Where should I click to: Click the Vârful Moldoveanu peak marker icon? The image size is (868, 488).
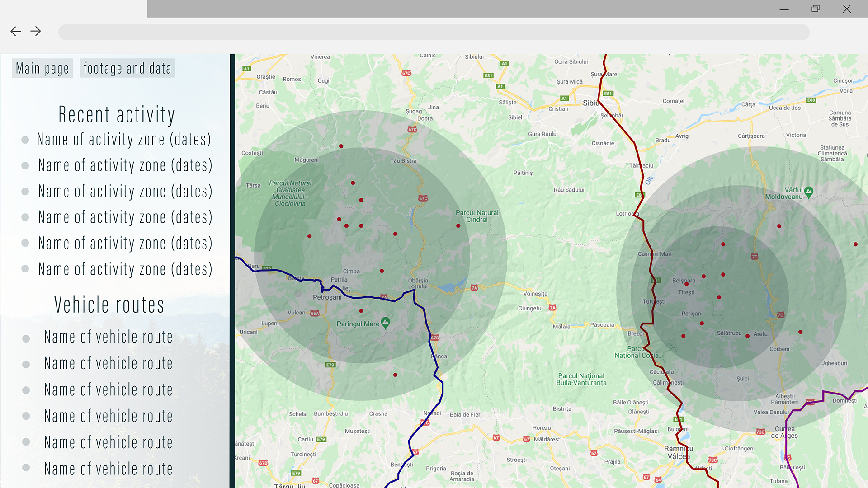coord(809,191)
